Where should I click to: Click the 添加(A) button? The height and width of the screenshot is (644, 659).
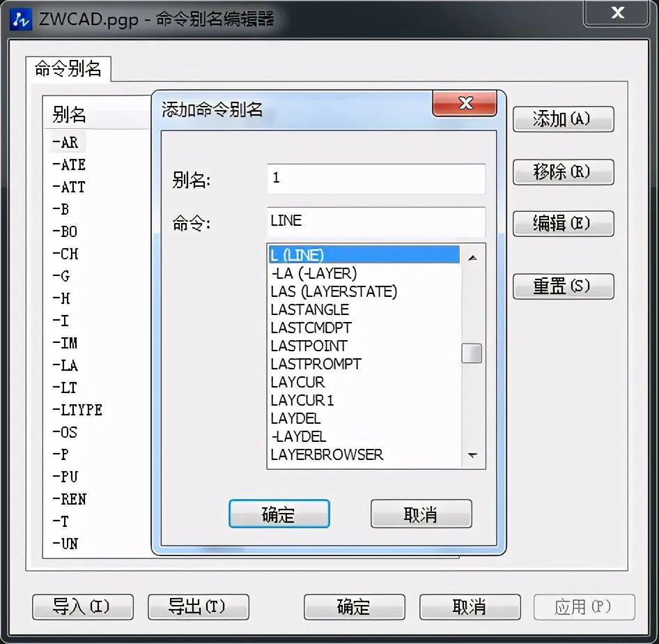pos(563,119)
